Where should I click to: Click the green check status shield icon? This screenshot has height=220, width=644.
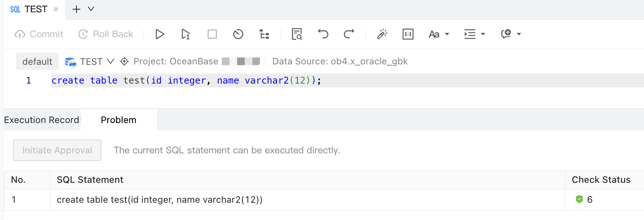[x=579, y=199]
